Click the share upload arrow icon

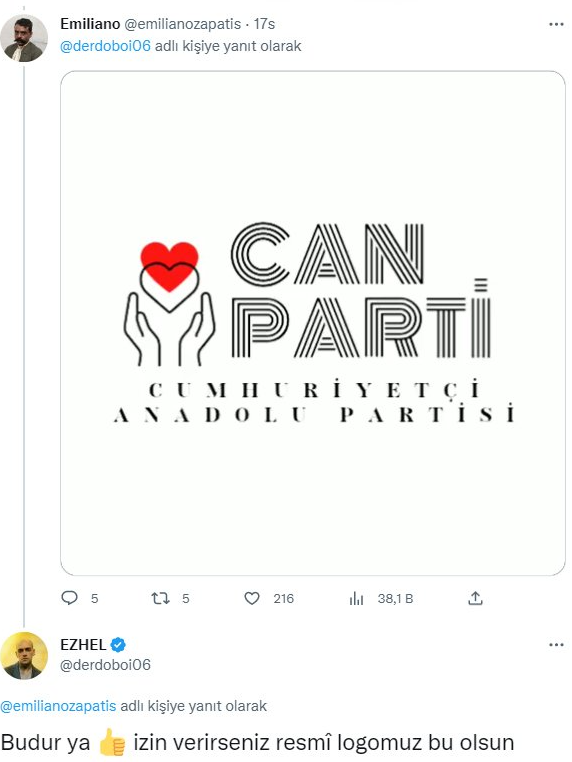pos(475,598)
